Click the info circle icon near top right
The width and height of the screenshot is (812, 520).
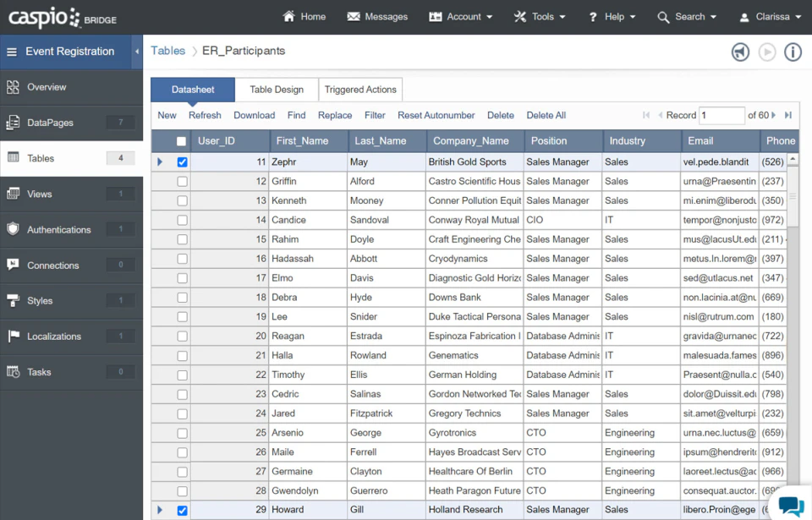[x=793, y=52]
